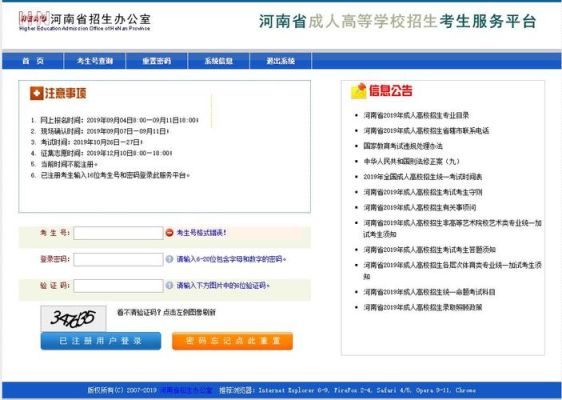Click the info icon beside the password hint

pyautogui.click(x=170, y=259)
